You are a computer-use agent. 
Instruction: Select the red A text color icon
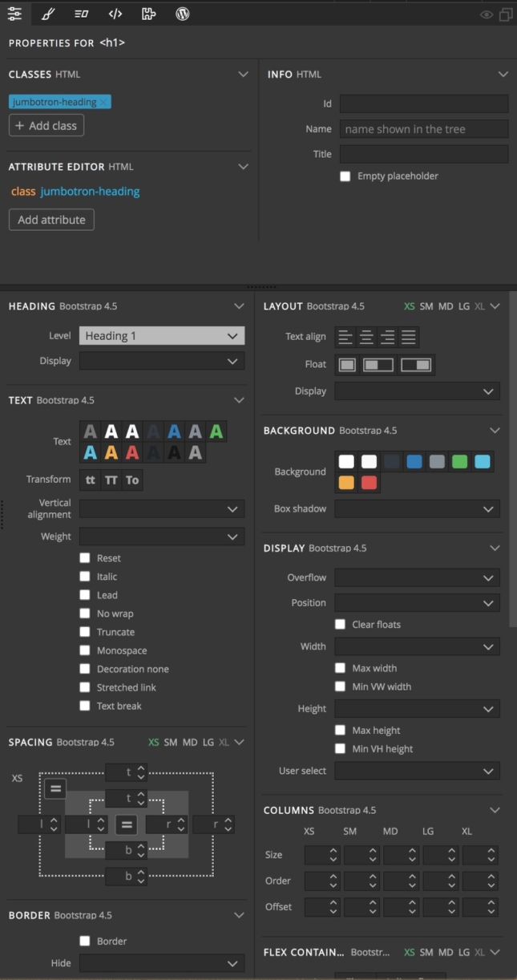pyautogui.click(x=132, y=452)
